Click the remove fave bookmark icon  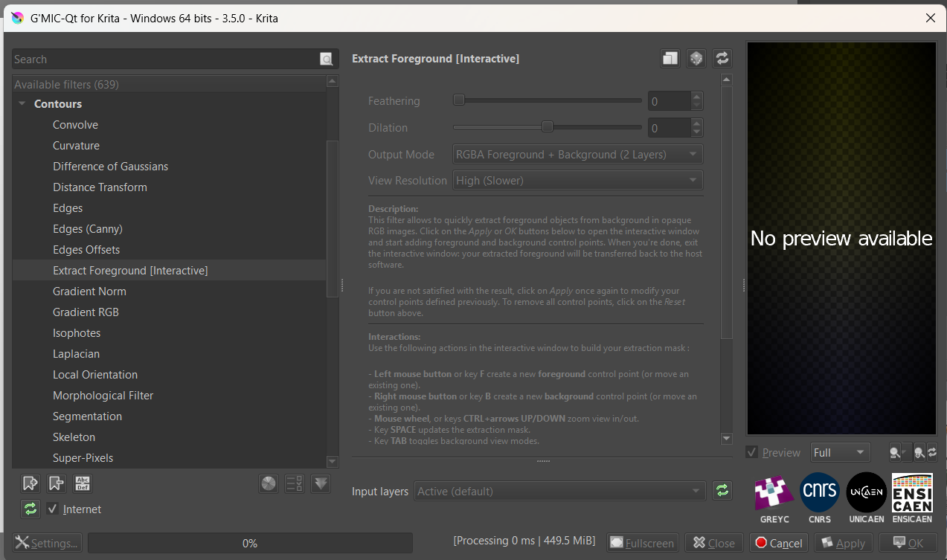(56, 483)
